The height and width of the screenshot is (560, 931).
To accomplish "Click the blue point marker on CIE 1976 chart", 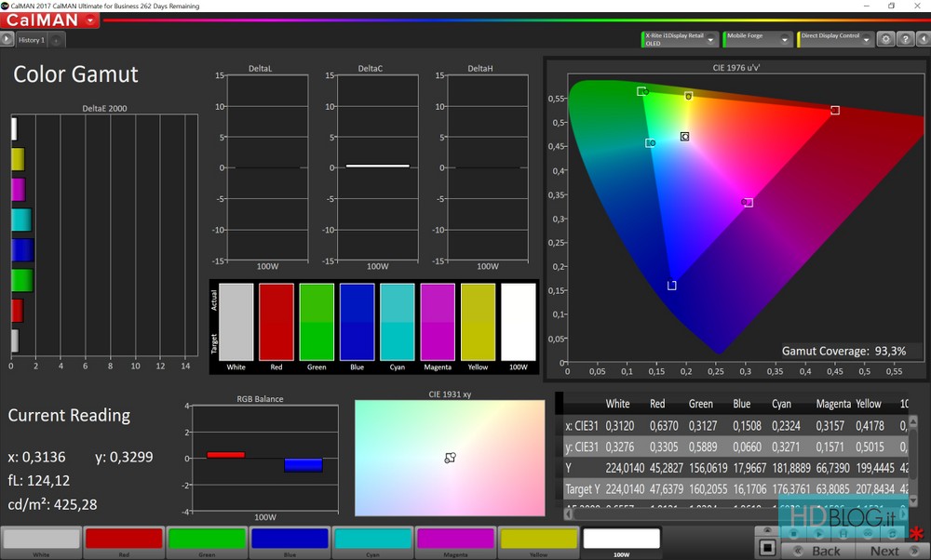I will point(671,286).
